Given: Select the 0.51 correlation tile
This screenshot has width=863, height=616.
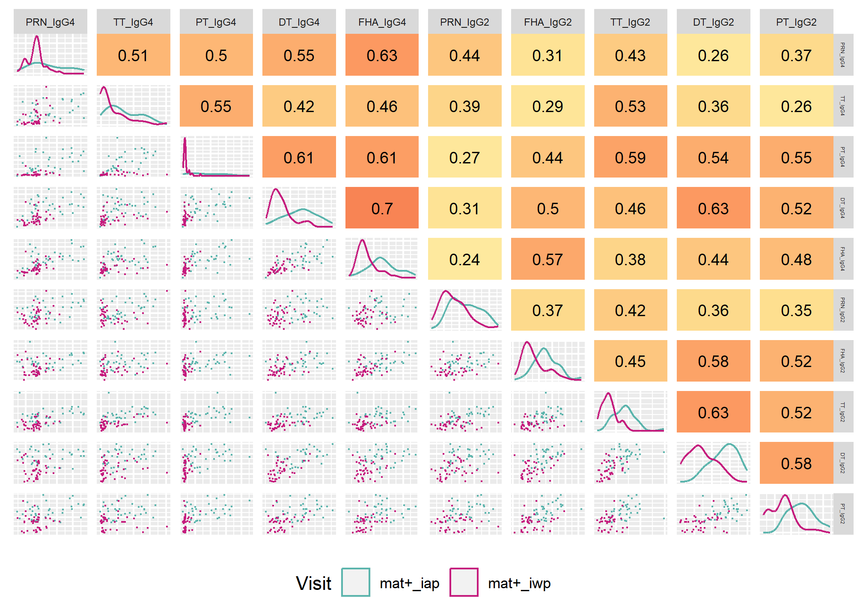Looking at the screenshot, I should [133, 55].
